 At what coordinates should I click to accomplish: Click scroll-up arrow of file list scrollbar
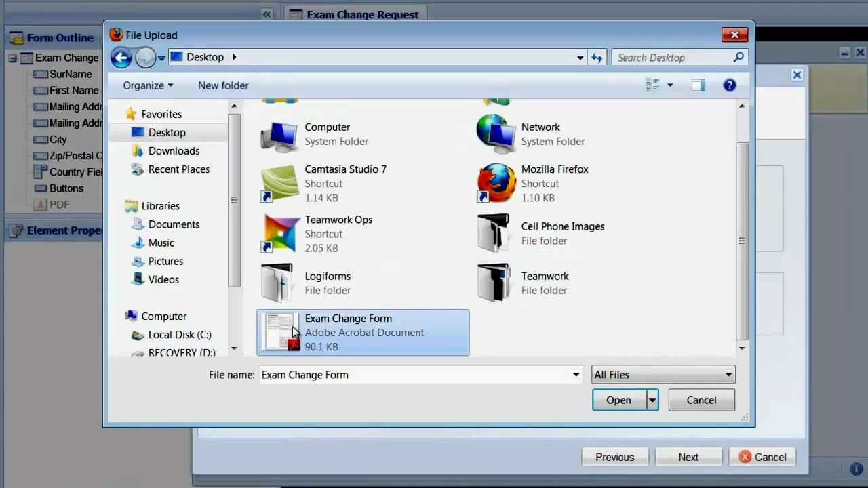[x=742, y=106]
